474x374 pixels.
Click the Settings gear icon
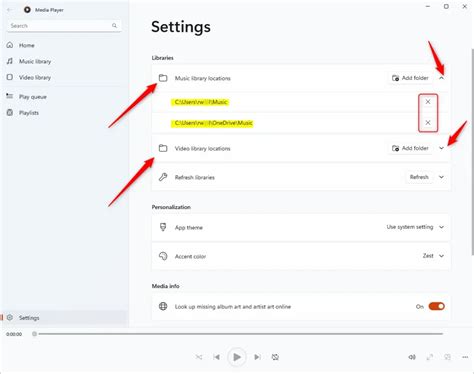pyautogui.click(x=10, y=317)
